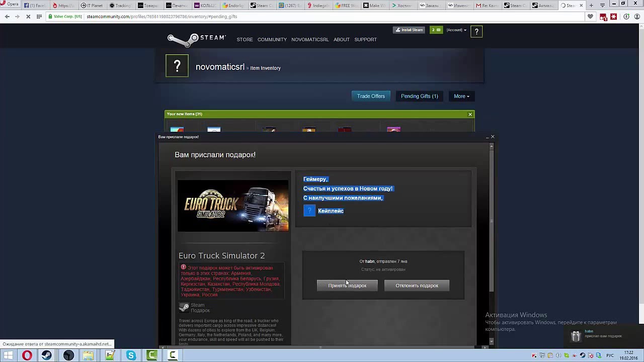Open a new browser tab
Screen dimensions: 644x362
[591, 5]
